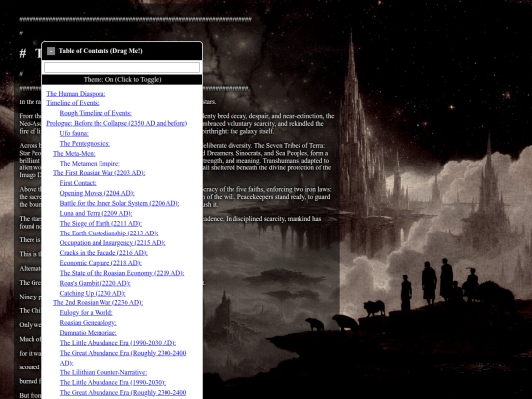Open The Little Abundance Era (1990-2030 AD)
Image resolution: width=532 pixels, height=399 pixels.
pos(118,343)
